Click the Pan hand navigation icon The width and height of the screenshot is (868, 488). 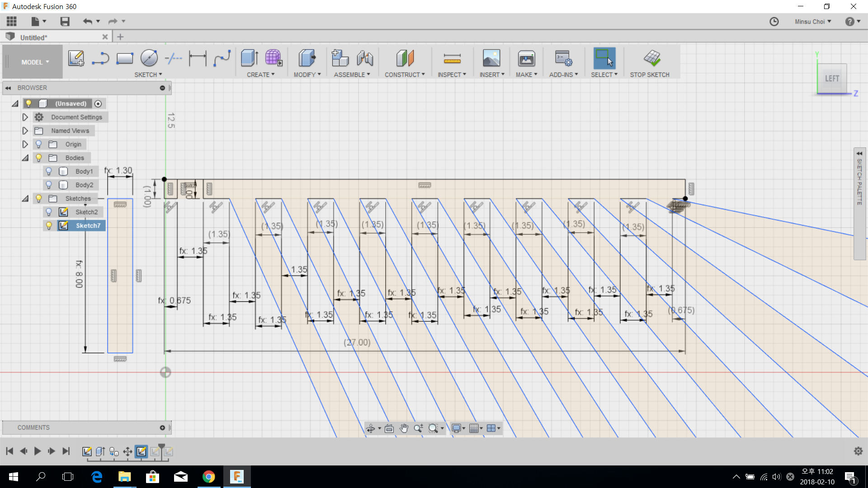click(x=404, y=428)
